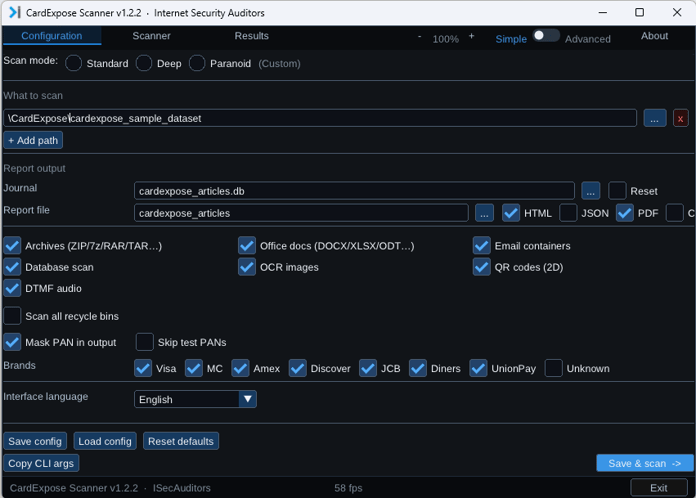Open the Results tab
The width and height of the screenshot is (696, 498).
(x=252, y=36)
